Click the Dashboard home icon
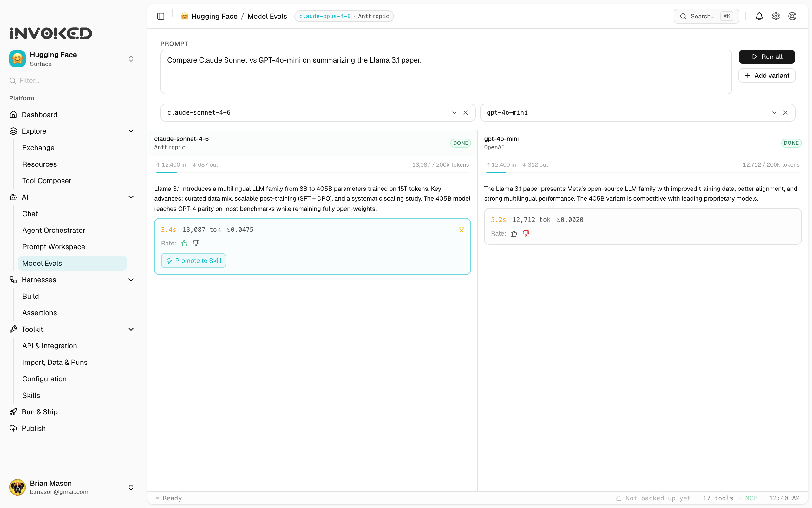Screen dimensions: 812x508 click(13, 115)
